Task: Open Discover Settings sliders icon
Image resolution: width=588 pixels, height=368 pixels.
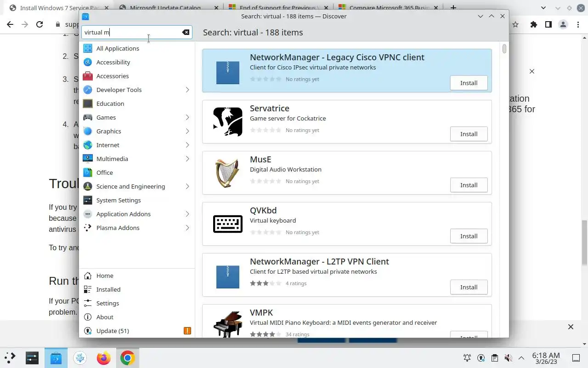Action: [x=88, y=303]
